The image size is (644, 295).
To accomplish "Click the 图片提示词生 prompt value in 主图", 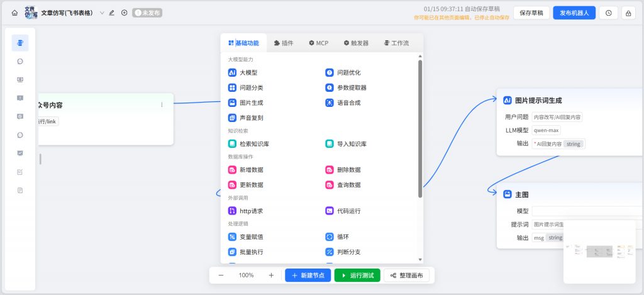I will 548,225.
